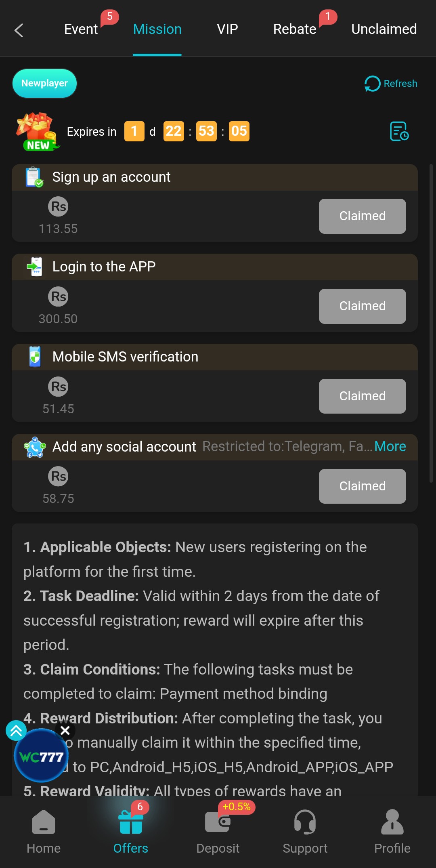Image resolution: width=436 pixels, height=868 pixels.
Task: Tap the scroll-to-top double arrow icon
Action: (x=16, y=730)
